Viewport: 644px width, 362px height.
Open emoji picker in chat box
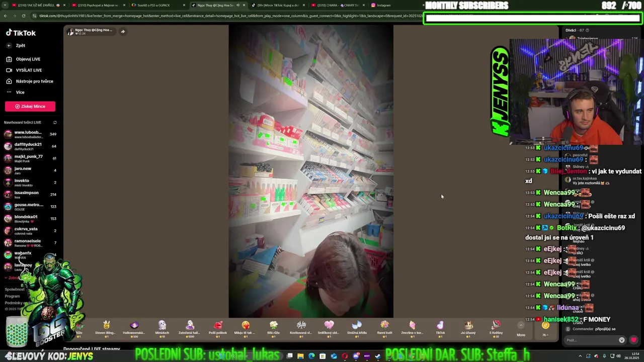[x=622, y=340]
